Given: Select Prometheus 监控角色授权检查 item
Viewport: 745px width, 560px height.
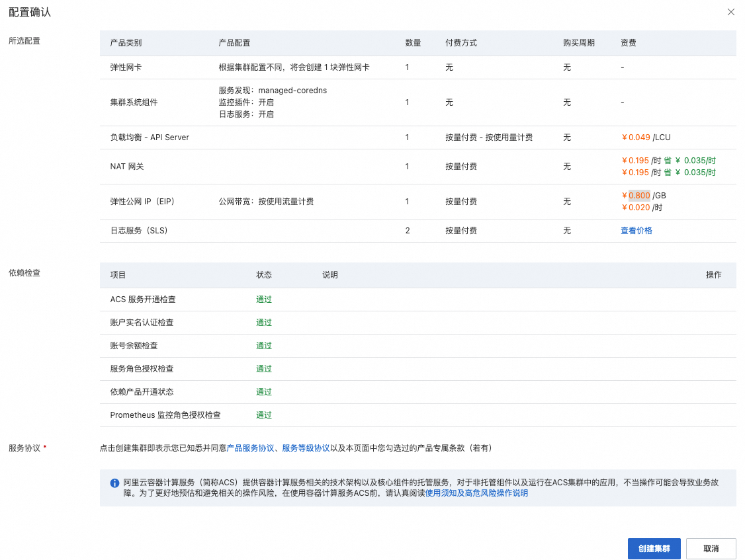Looking at the screenshot, I should click(x=165, y=415).
